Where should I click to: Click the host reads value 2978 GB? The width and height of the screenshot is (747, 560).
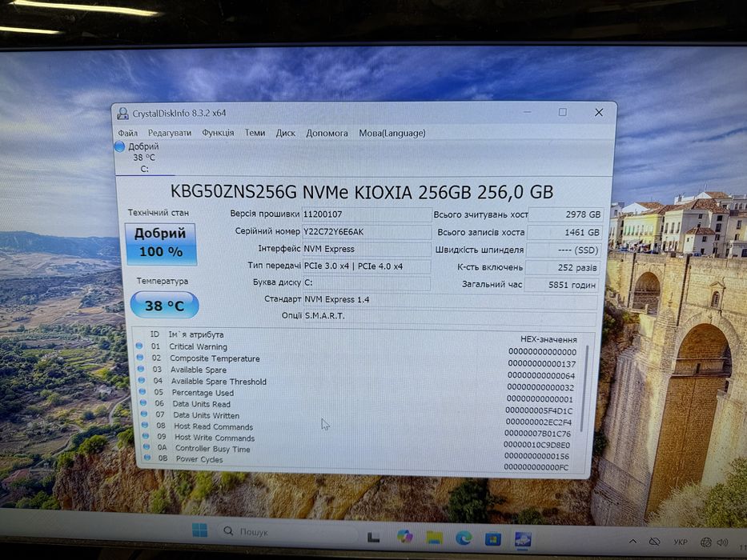[565, 214]
